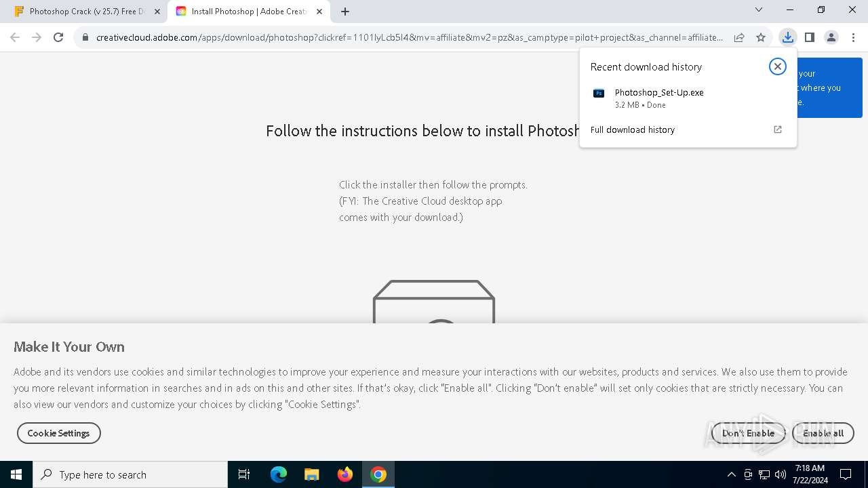The image size is (868, 488).
Task: Open the Windows Start menu
Action: click(x=16, y=474)
